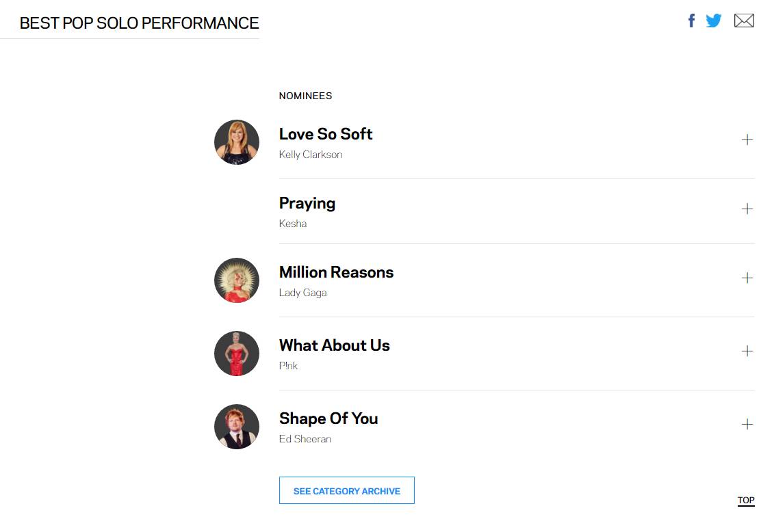Select the Praying song title
774x532 pixels.
tap(307, 203)
